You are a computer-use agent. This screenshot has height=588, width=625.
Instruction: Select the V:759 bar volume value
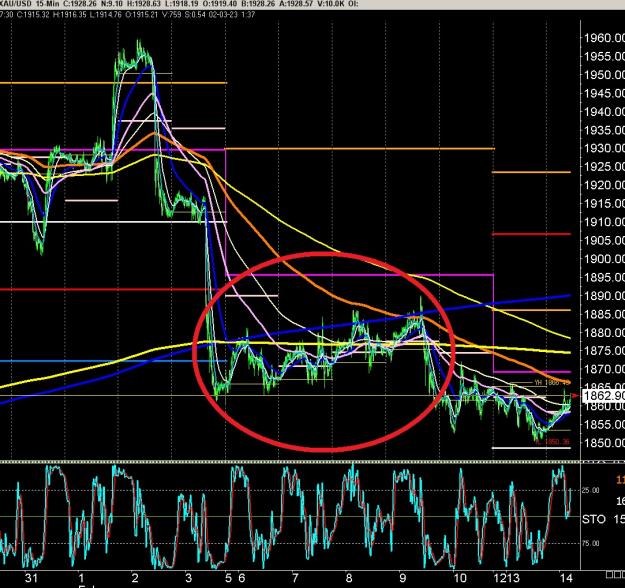click(x=172, y=15)
